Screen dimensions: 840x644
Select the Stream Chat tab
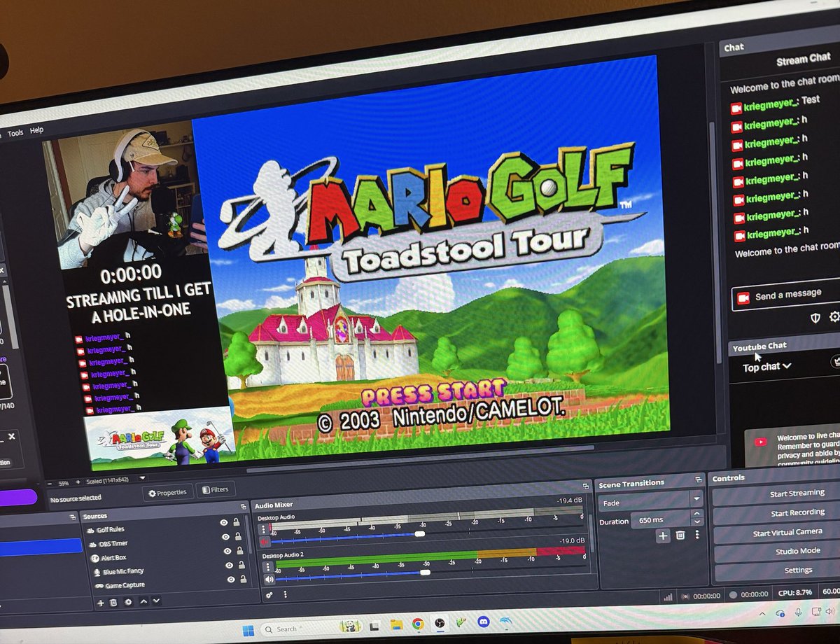point(803,60)
